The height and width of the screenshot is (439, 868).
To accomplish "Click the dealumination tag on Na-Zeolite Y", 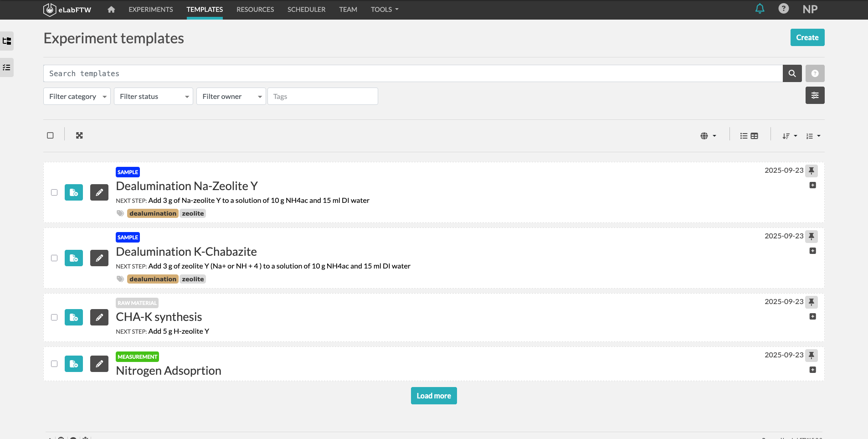I will tap(152, 213).
